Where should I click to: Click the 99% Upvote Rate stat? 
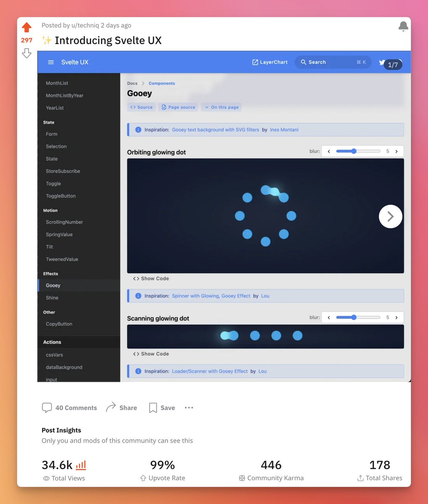point(163,470)
